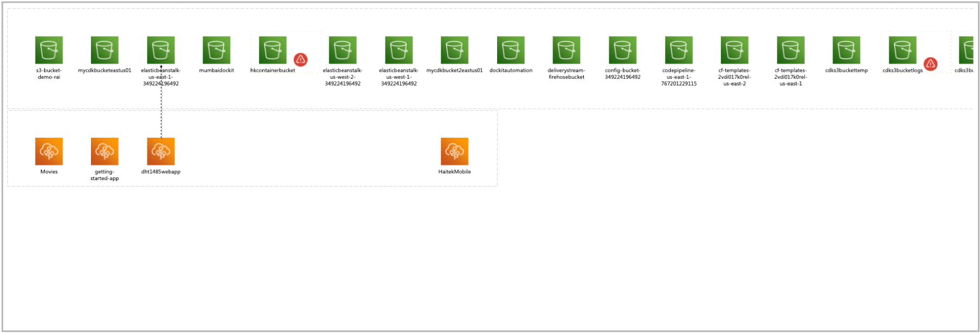Select the elasticbeanstalk-us-east-1 S3 bucket icon
Screen dimensions: 980x333
161,50
